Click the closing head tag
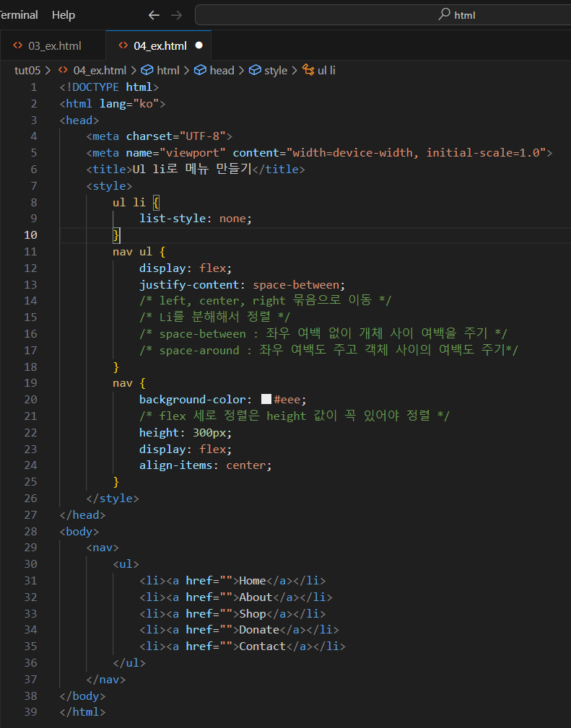Viewport: 571px width, 728px height. point(83,515)
